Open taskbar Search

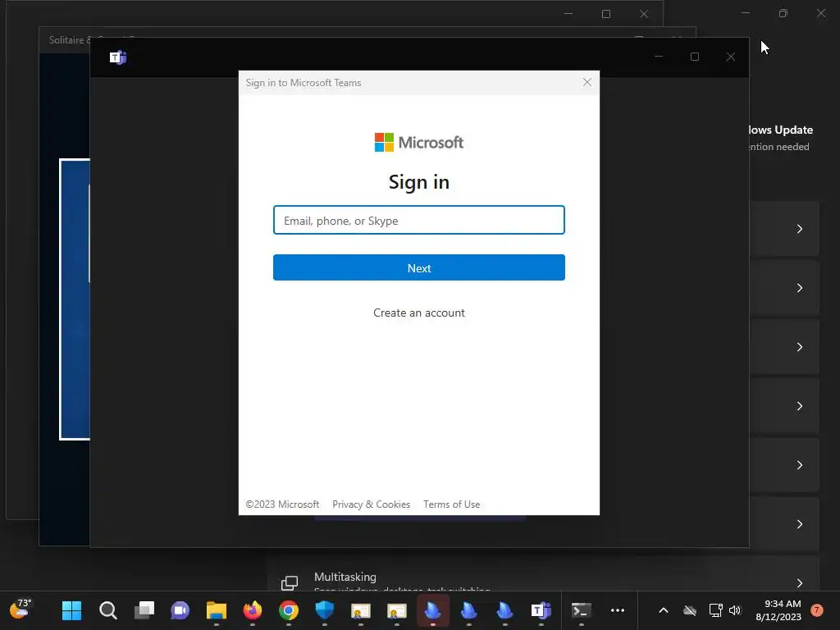(x=107, y=610)
